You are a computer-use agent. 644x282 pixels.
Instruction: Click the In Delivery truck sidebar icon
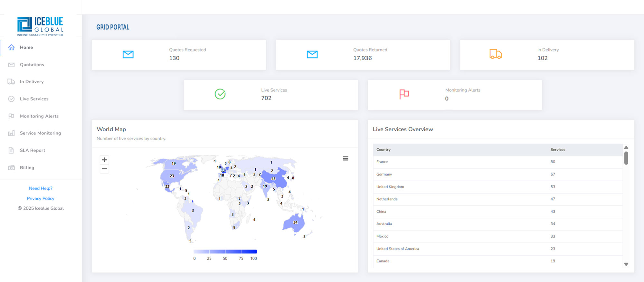(x=11, y=82)
